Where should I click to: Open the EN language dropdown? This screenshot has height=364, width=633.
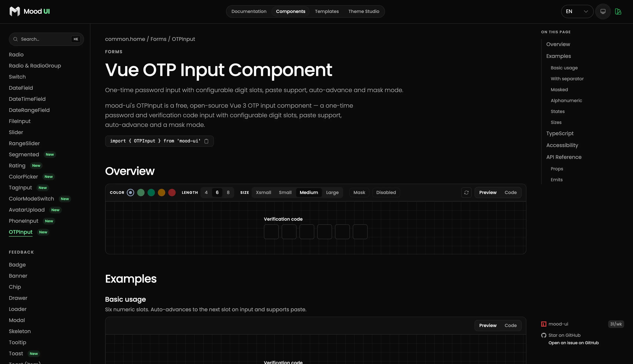point(577,11)
